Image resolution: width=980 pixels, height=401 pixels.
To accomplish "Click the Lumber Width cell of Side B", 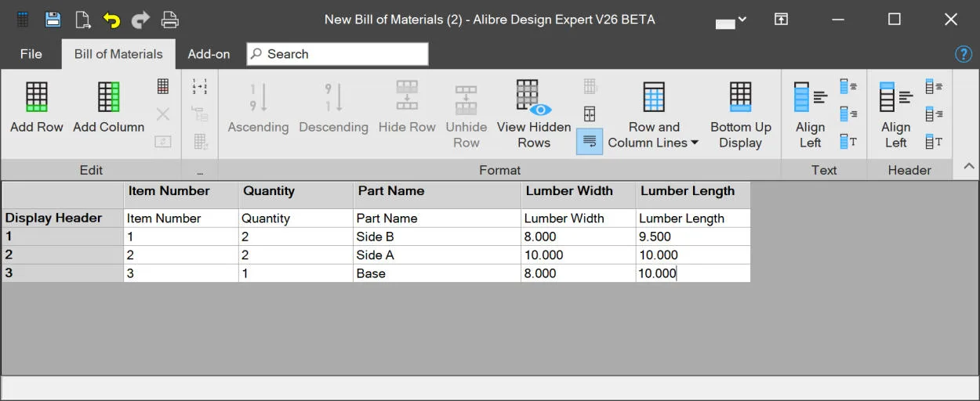I will 578,237.
